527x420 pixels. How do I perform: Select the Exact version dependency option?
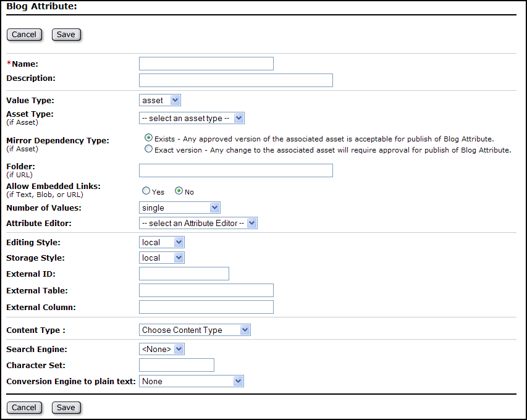coord(148,149)
